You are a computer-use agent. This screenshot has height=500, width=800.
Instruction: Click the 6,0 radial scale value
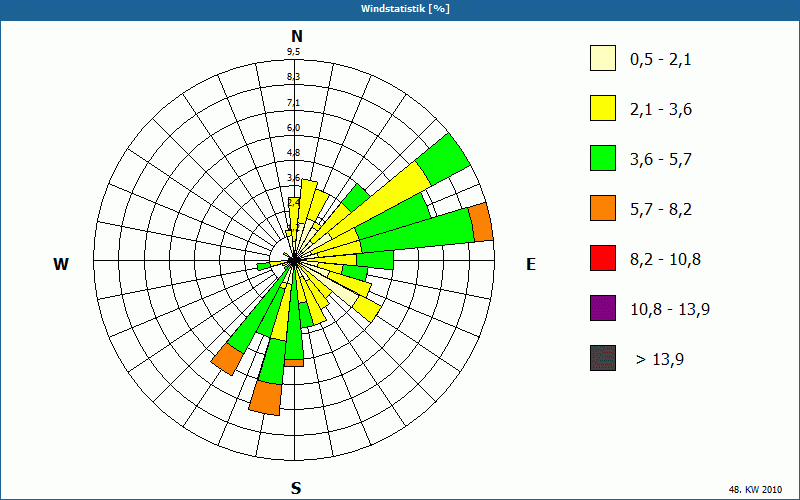293,128
